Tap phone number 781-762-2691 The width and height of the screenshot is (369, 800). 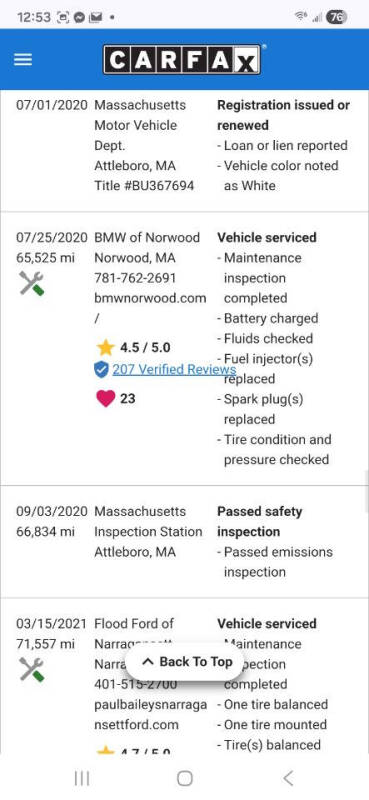click(135, 278)
